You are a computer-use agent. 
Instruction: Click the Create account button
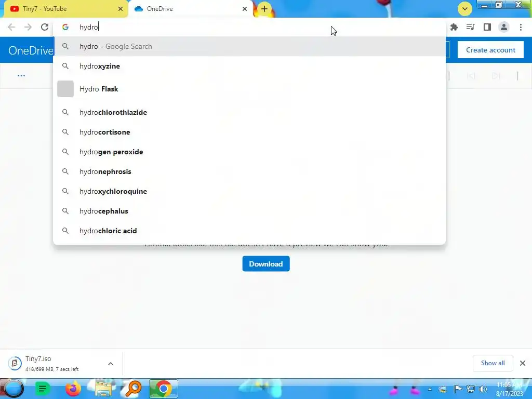(x=490, y=50)
